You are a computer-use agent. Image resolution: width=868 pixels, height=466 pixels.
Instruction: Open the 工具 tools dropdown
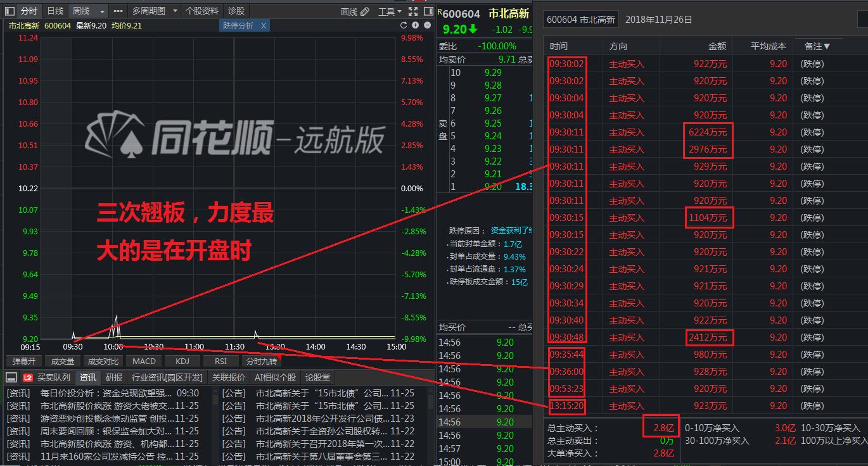(x=390, y=11)
